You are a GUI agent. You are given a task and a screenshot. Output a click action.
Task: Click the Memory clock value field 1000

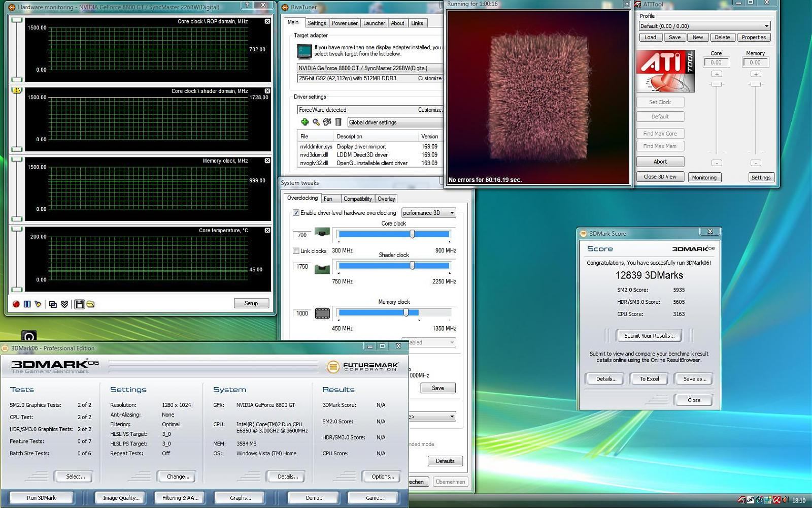point(302,313)
